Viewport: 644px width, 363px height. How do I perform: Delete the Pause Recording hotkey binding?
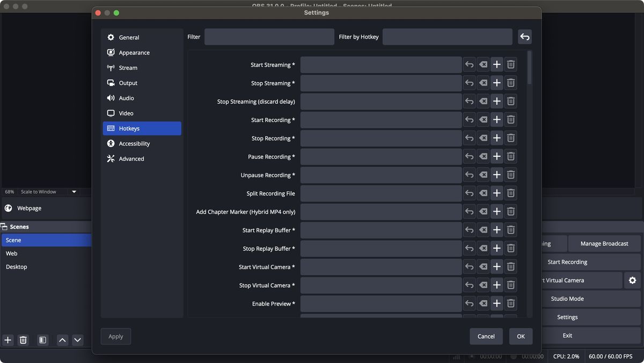click(x=510, y=156)
